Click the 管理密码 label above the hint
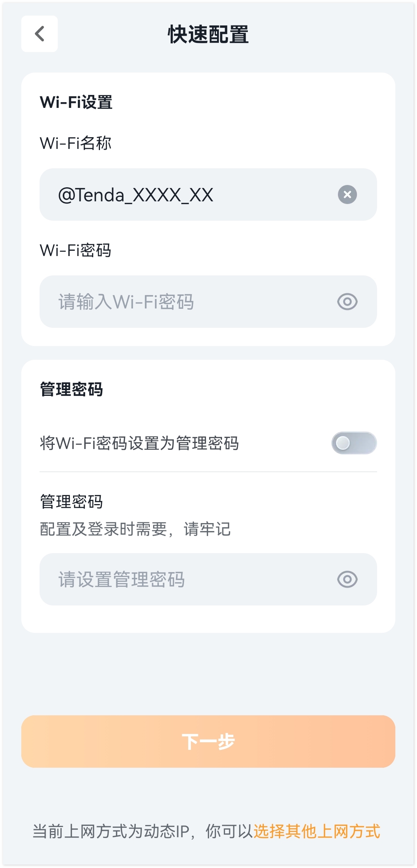This screenshot has width=417, height=868. pyautogui.click(x=71, y=501)
